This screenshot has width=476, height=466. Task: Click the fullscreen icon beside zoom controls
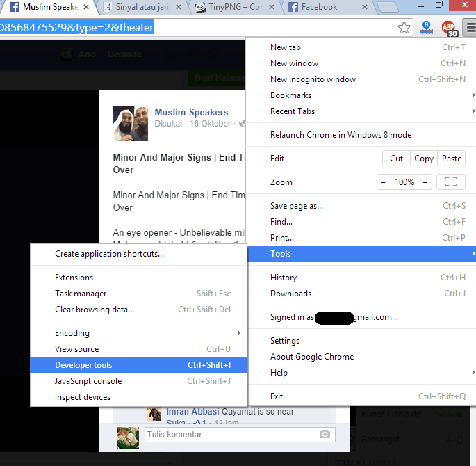click(x=450, y=182)
